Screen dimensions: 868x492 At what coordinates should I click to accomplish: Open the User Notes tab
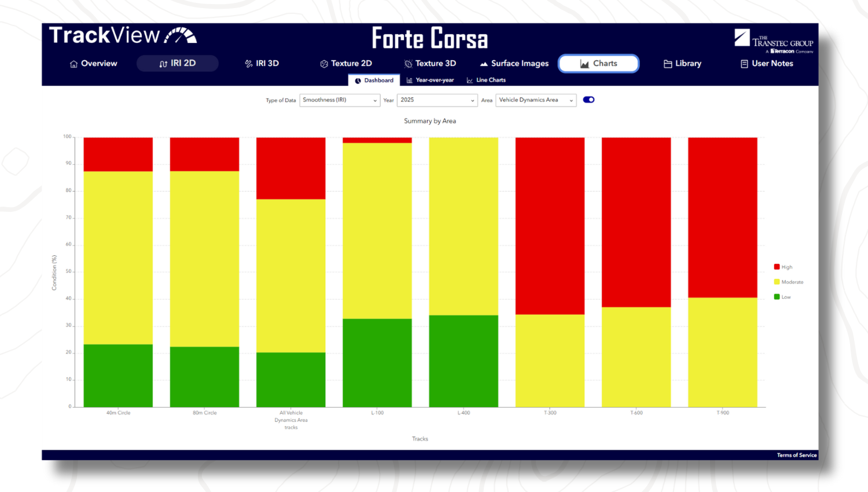767,64
